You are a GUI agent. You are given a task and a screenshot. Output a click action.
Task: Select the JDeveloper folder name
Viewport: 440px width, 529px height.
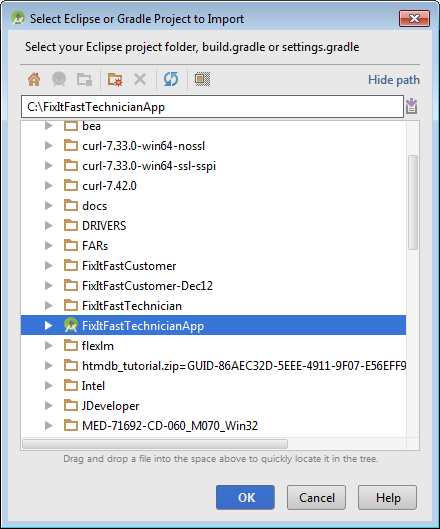pyautogui.click(x=111, y=406)
